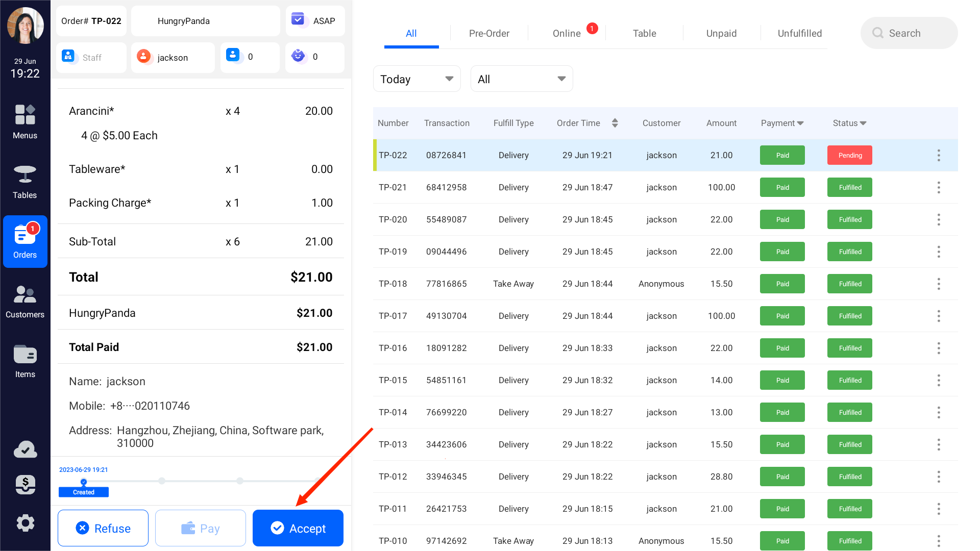Switch to the Unpaid tab

tap(721, 33)
